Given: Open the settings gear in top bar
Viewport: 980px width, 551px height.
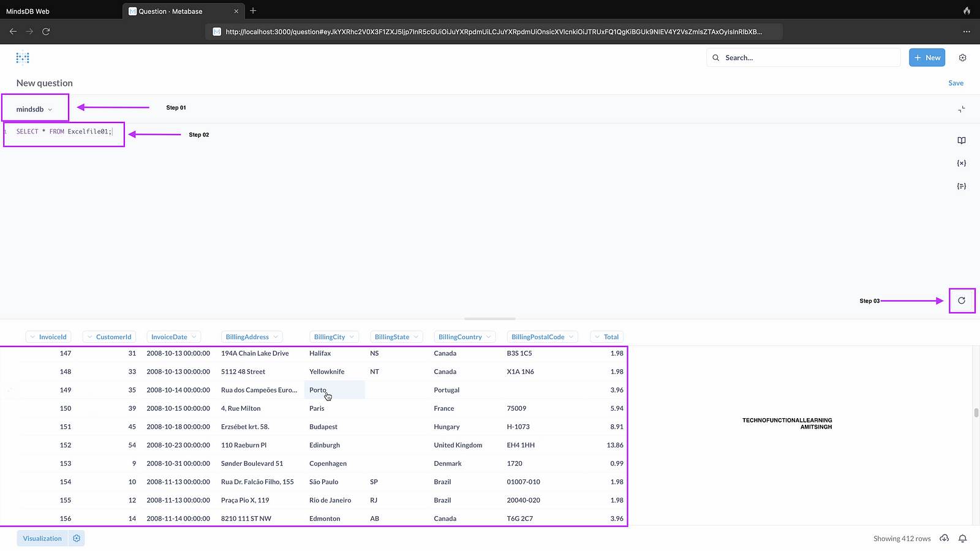Looking at the screenshot, I should (x=962, y=58).
